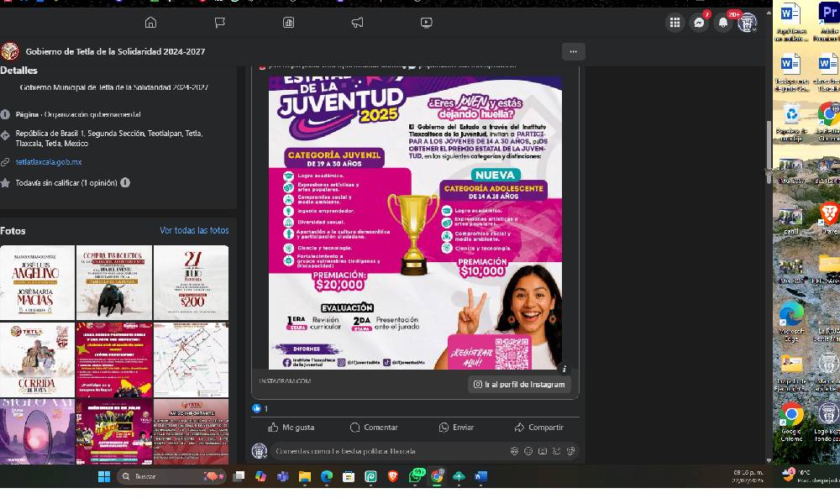Expand the profile account menu in the top bar
The width and height of the screenshot is (840, 504).
coord(747,24)
